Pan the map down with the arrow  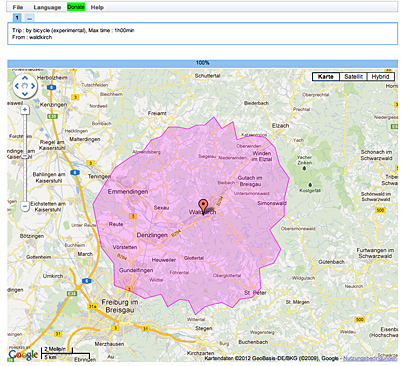point(25,94)
